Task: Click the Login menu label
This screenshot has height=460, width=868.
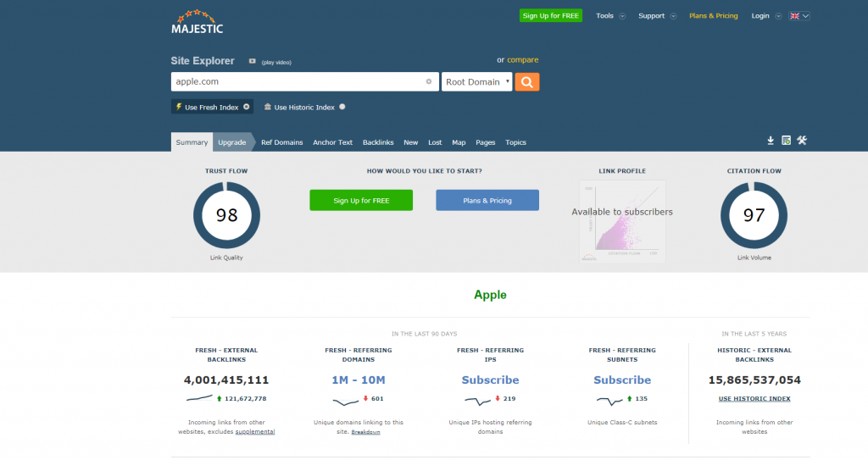Action: [760, 15]
